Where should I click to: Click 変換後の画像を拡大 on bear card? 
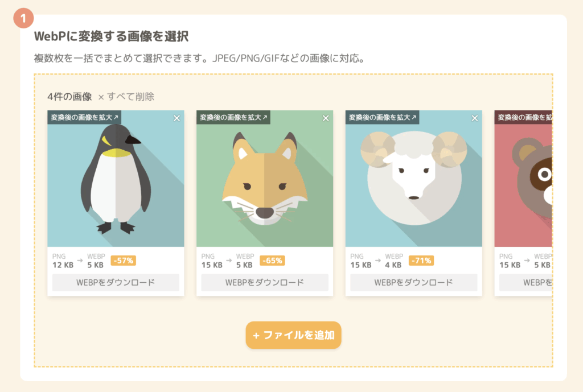point(524,117)
